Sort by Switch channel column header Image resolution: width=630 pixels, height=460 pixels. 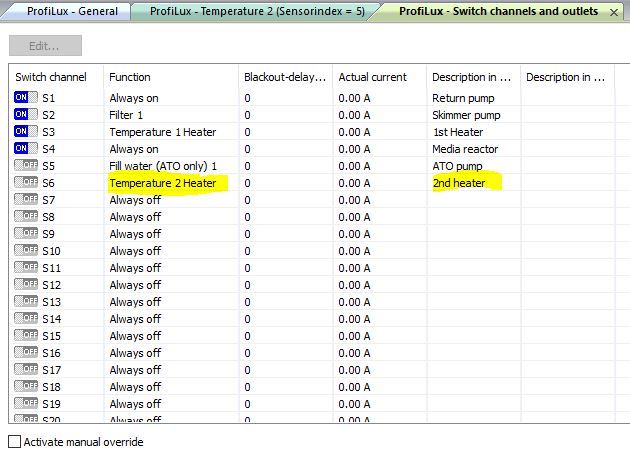56,77
